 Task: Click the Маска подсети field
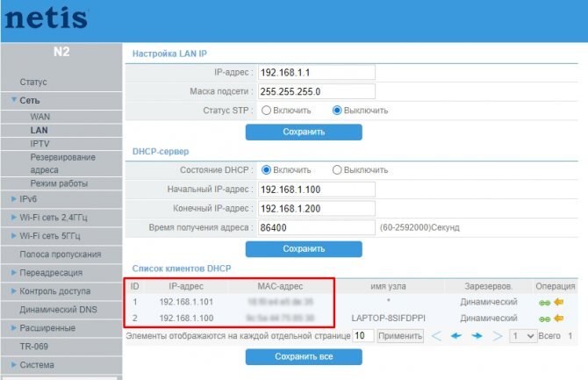(317, 91)
